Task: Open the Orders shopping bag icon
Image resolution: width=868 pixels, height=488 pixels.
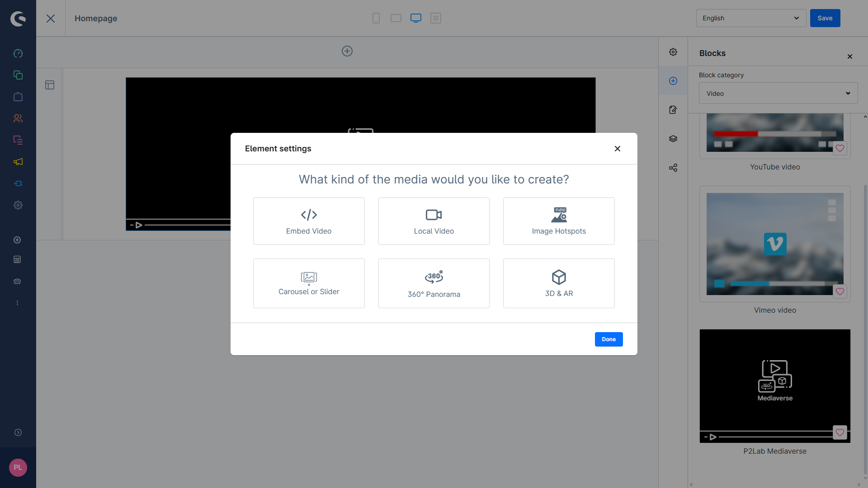Action: [x=18, y=97]
